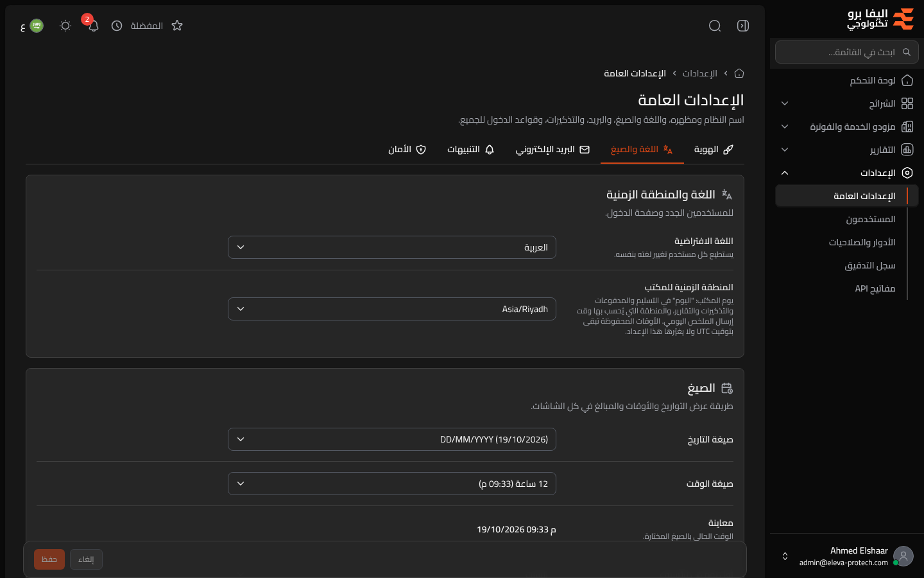The image size is (924, 578).
Task: Expand the الشرائح sidebar section chevron
Action: point(785,103)
